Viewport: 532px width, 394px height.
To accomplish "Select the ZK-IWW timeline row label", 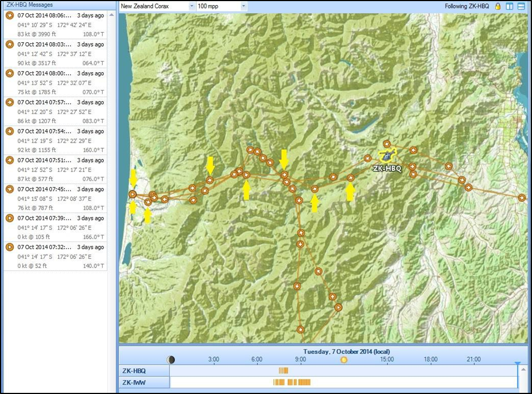I will click(x=133, y=382).
